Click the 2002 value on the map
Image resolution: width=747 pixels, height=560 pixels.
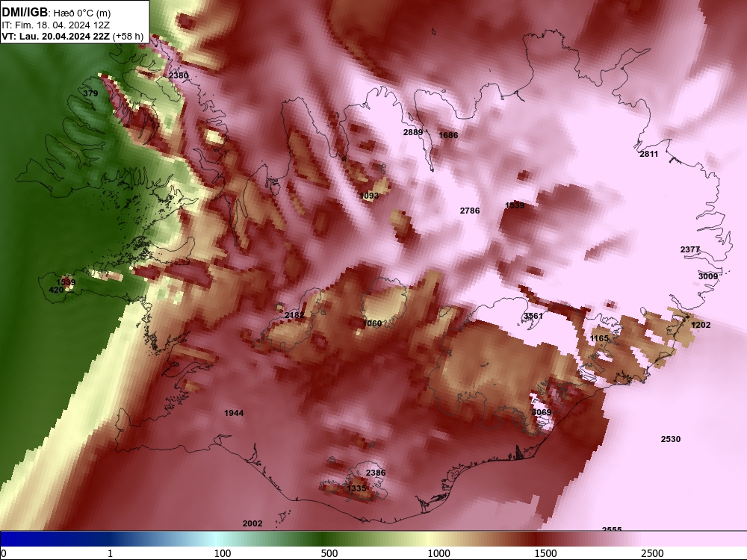tap(252, 523)
